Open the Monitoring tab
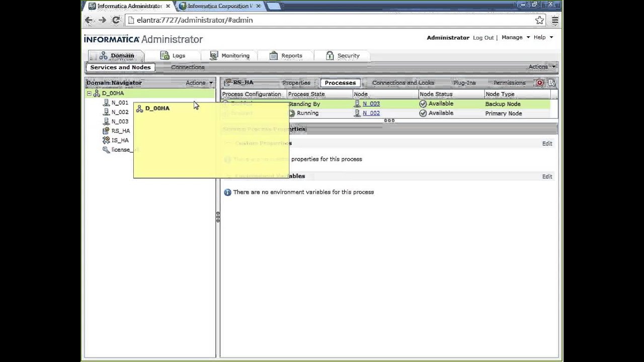Screen dimensions: 644x362 (x=229, y=56)
